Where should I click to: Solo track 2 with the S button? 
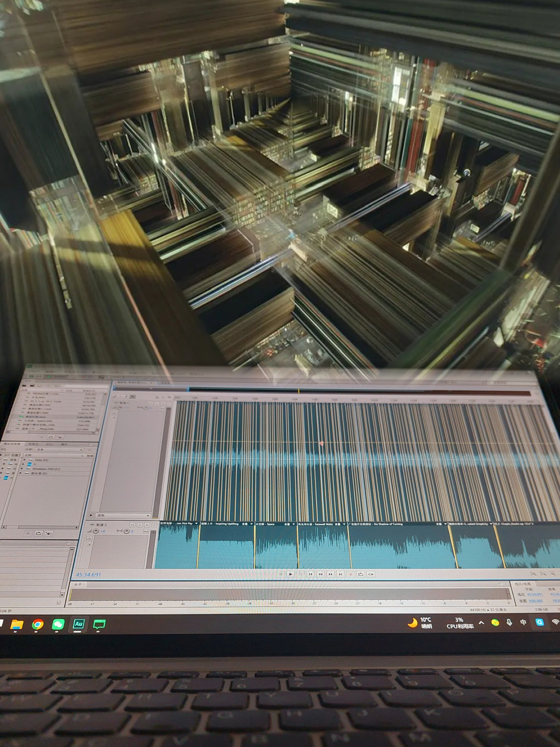[140, 525]
